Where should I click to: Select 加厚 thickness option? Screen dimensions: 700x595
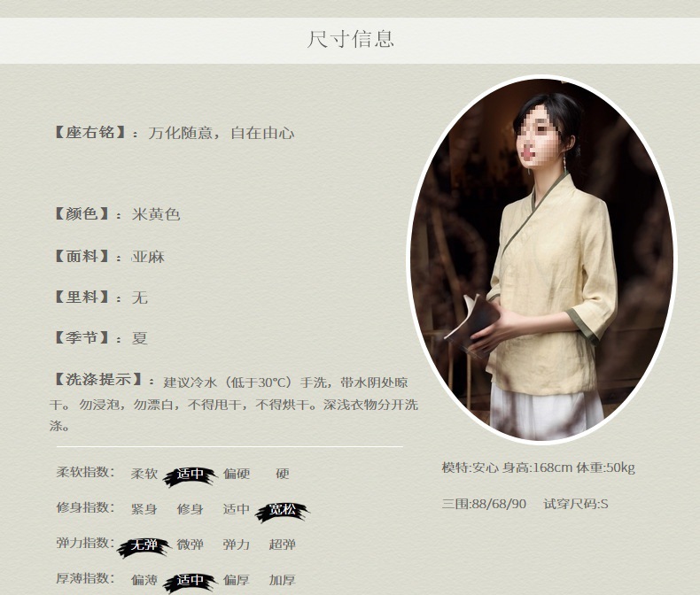coord(282,580)
